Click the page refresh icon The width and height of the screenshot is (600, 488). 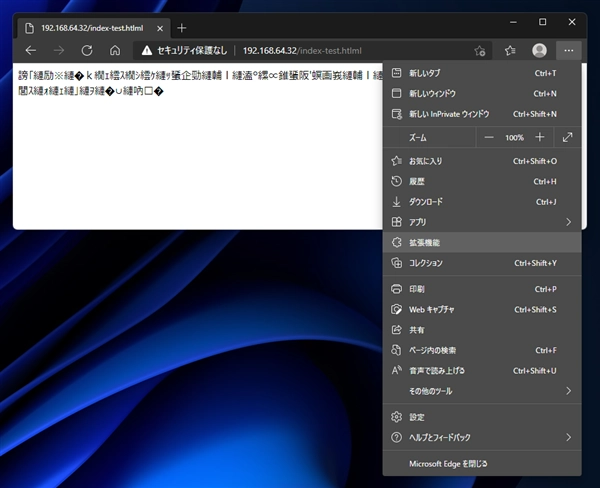(87, 50)
